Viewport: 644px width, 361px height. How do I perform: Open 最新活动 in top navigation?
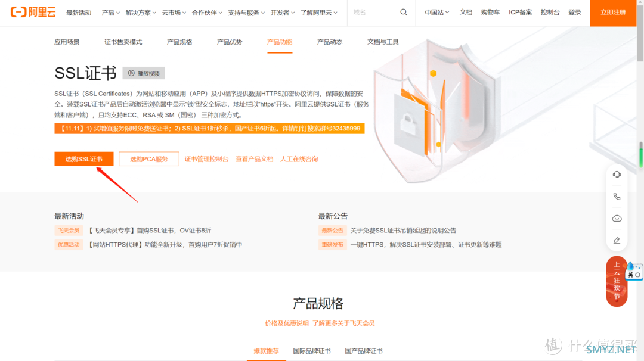tap(79, 13)
